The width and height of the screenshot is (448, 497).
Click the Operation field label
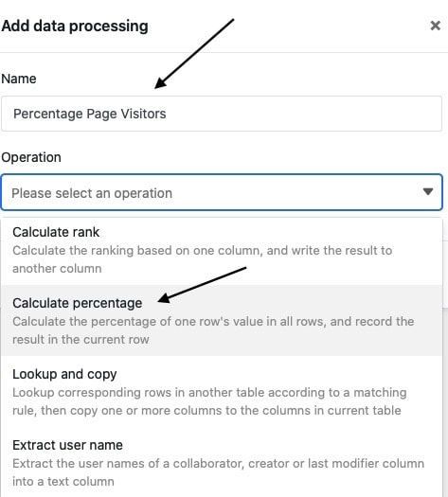point(31,157)
